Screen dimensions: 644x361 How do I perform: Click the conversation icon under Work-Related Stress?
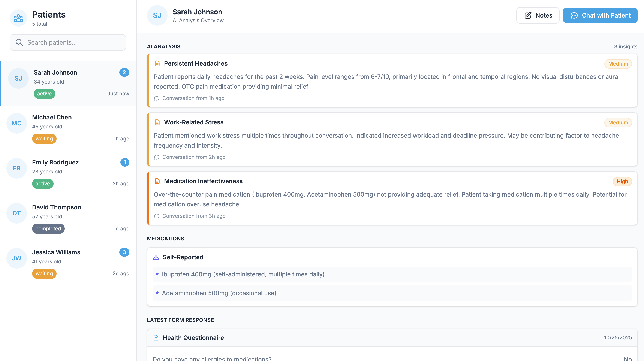click(157, 157)
